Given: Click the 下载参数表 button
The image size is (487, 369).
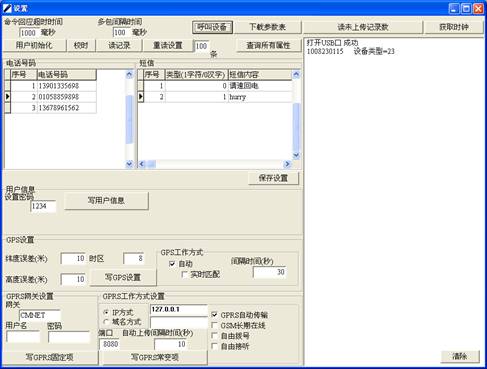Looking at the screenshot, I should coord(268,27).
